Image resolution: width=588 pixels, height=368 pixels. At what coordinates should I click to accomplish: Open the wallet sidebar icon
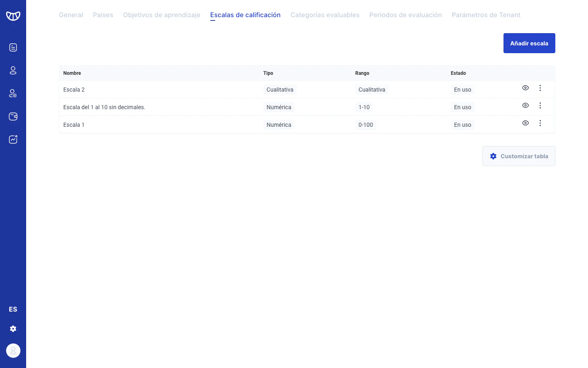pos(13,117)
